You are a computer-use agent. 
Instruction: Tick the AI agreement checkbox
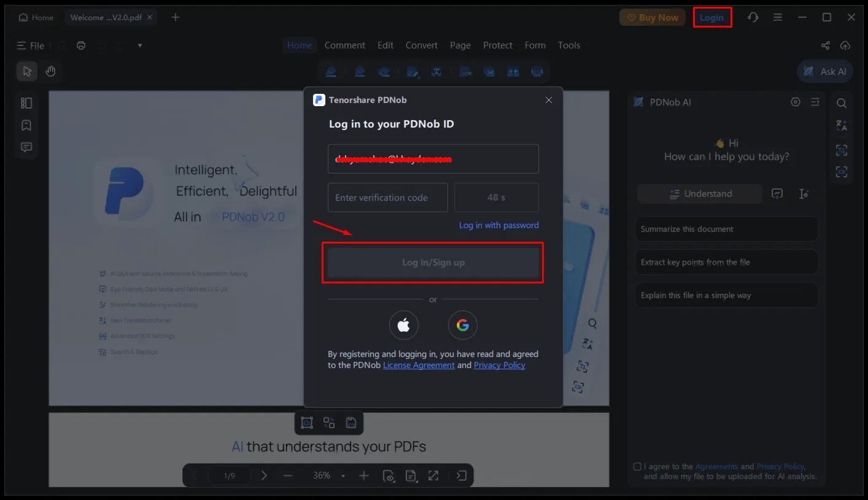point(637,466)
